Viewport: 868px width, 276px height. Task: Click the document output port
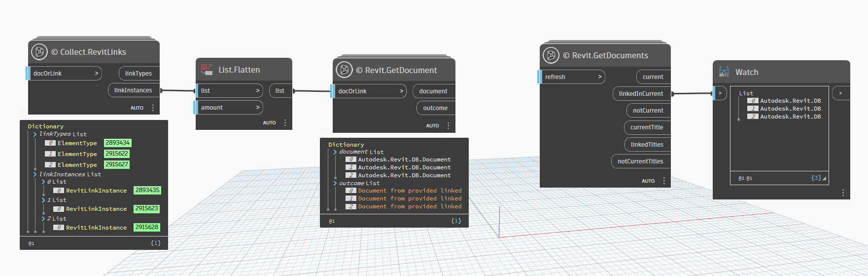click(434, 91)
